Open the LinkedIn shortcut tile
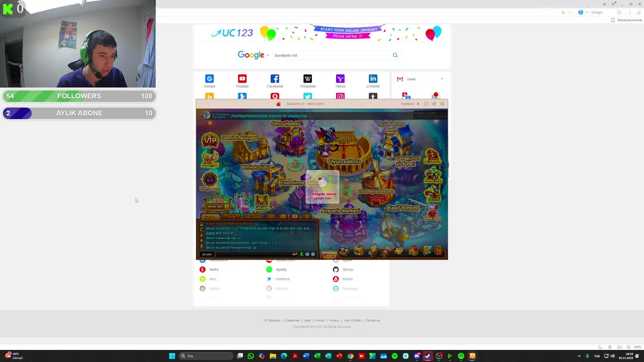Image resolution: width=644 pixels, height=362 pixels. click(x=373, y=81)
